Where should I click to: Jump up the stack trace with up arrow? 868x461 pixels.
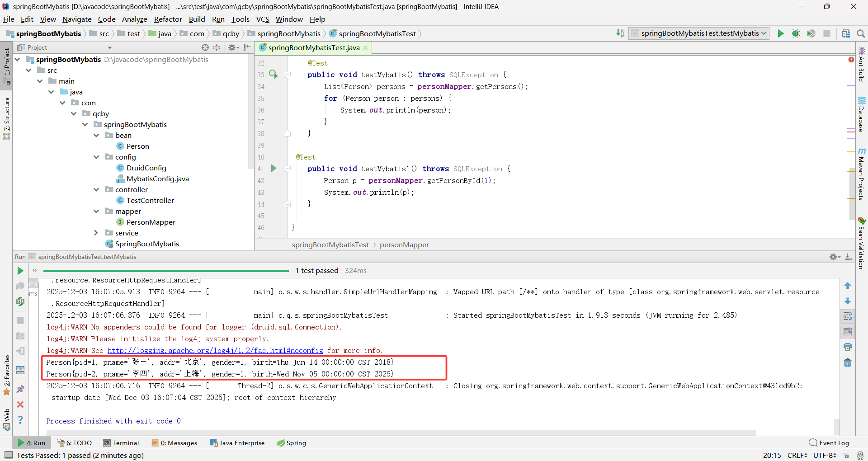pos(848,286)
